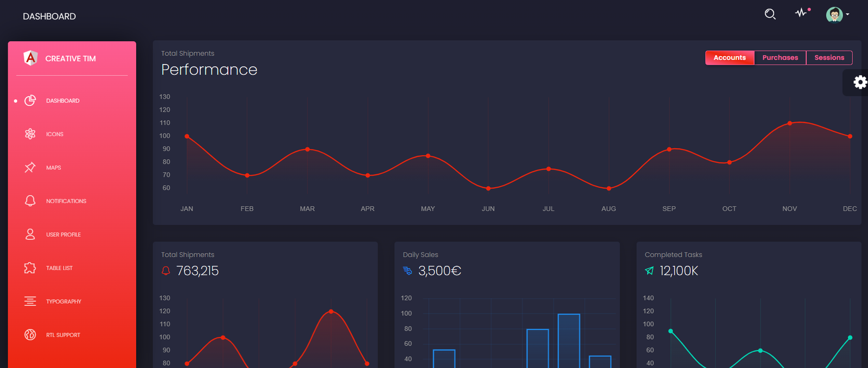Select the Table List puzzle icon
This screenshot has height=368, width=868.
click(x=30, y=268)
